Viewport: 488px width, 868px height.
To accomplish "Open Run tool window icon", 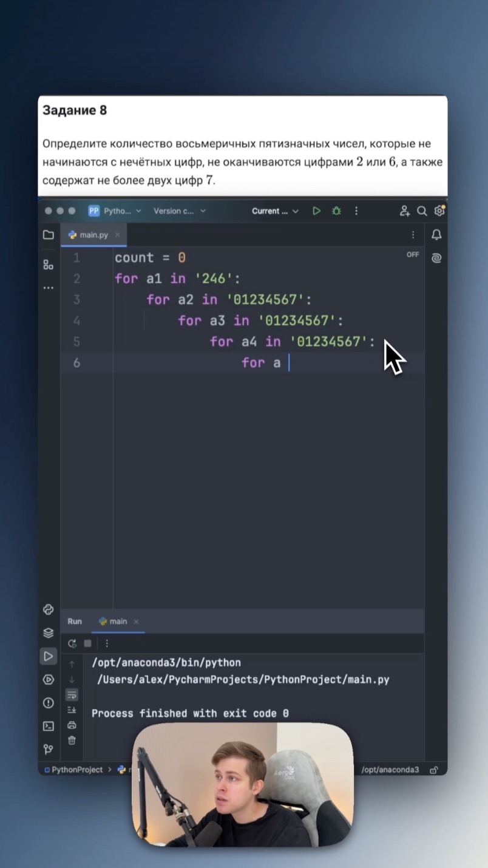I will pyautogui.click(x=49, y=656).
